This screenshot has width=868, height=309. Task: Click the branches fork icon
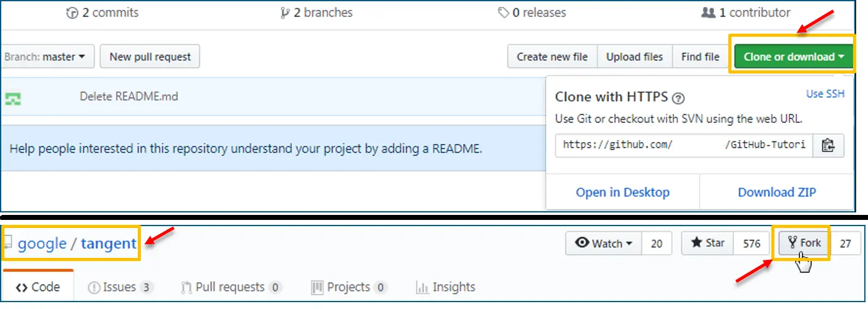point(286,12)
